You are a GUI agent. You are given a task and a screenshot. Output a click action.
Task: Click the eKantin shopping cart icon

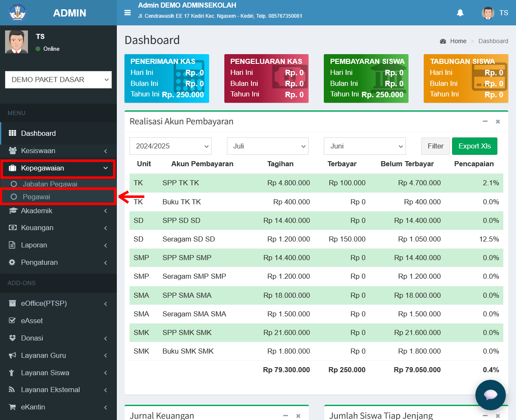pyautogui.click(x=12, y=407)
